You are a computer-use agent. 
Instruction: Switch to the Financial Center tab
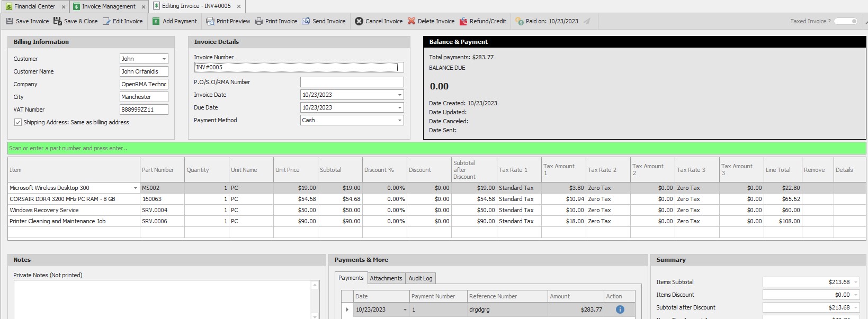pyautogui.click(x=35, y=6)
